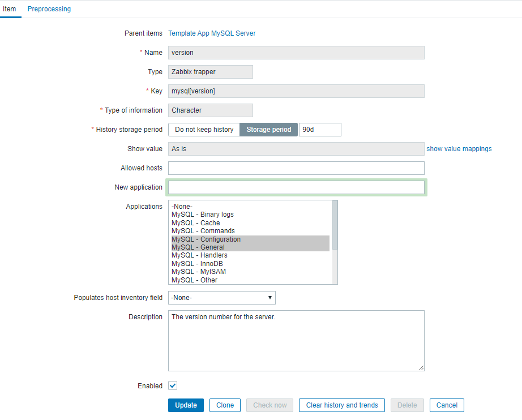Click the Update button
Image resolution: width=522 pixels, height=420 pixels.
coord(186,405)
